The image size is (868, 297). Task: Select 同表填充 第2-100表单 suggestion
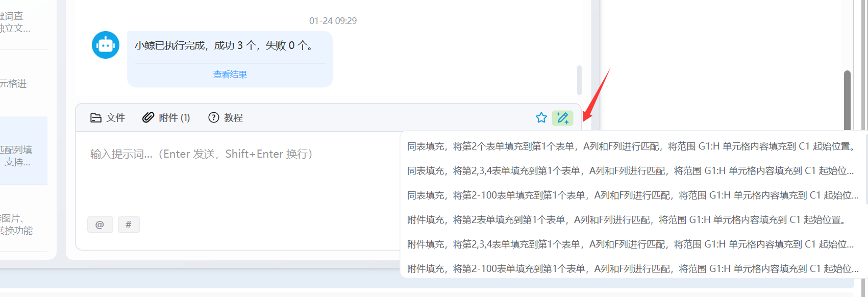[x=632, y=195]
